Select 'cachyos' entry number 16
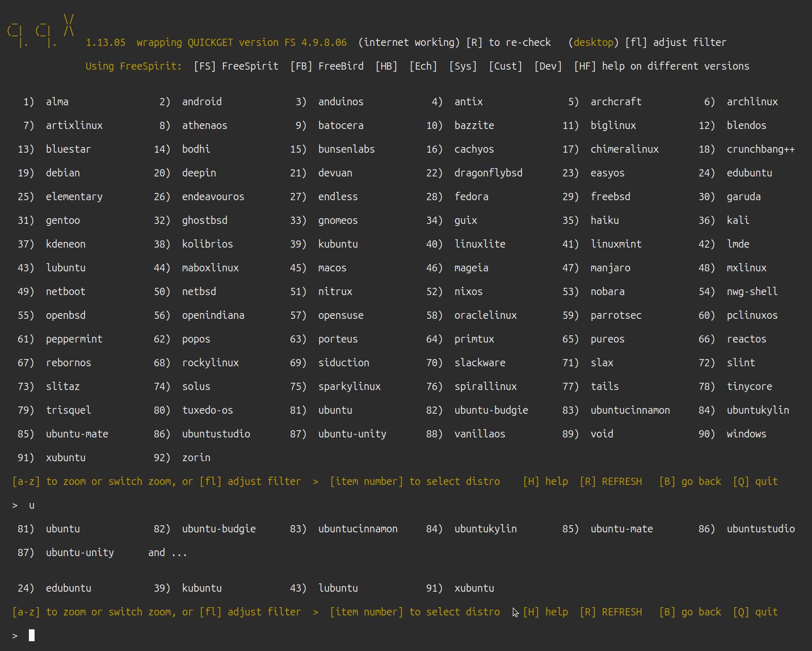Viewport: 812px width, 651px height. pyautogui.click(x=474, y=149)
